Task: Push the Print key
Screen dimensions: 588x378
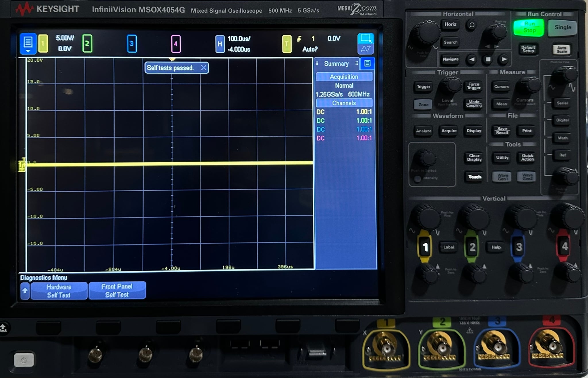Action: pyautogui.click(x=527, y=131)
